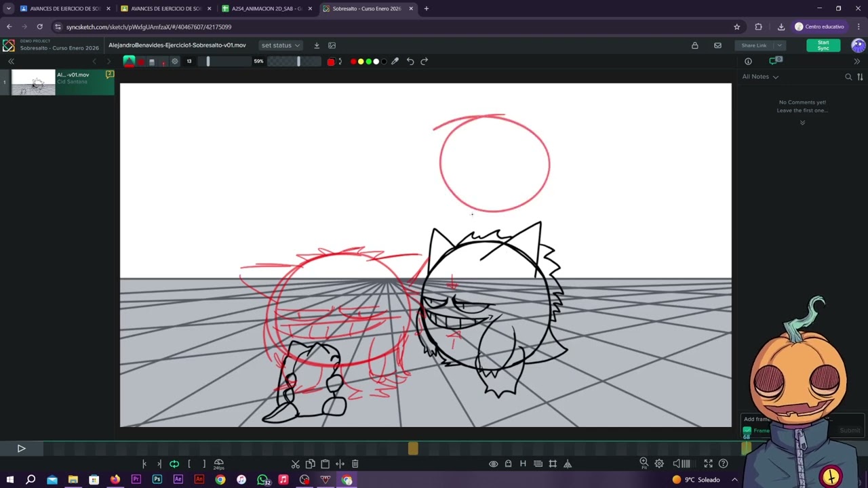Toggle the crop frame overlay

click(553, 464)
